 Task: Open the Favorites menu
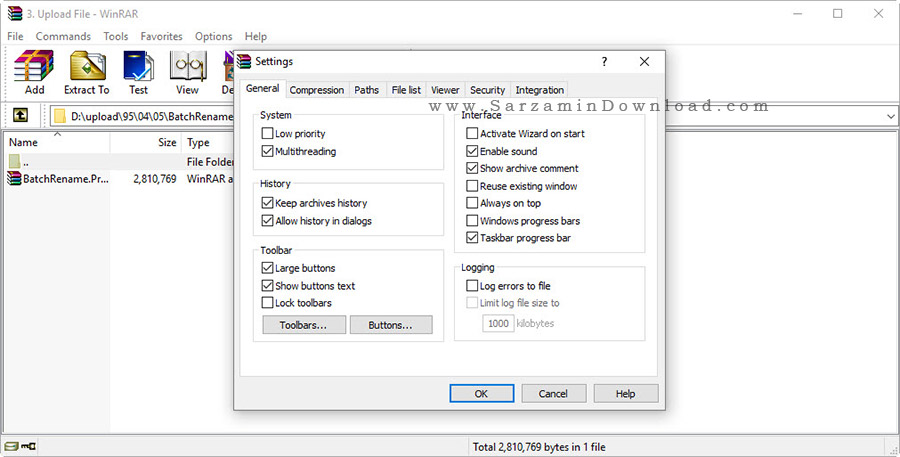pos(161,36)
